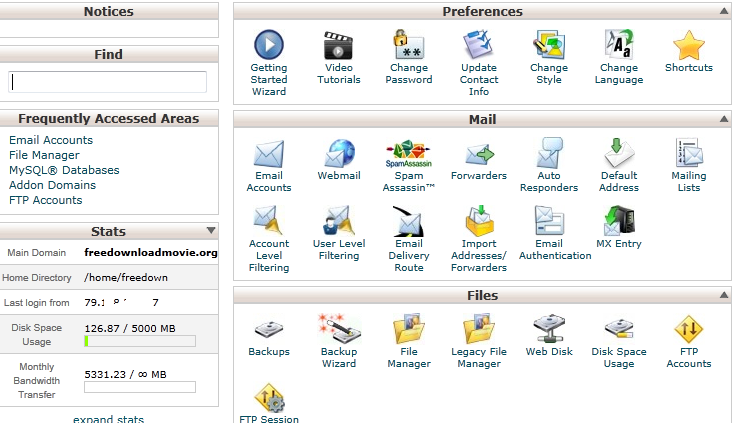Viewport: 737px width, 423px height.
Task: Open Email Authentication settings
Action: (x=549, y=221)
